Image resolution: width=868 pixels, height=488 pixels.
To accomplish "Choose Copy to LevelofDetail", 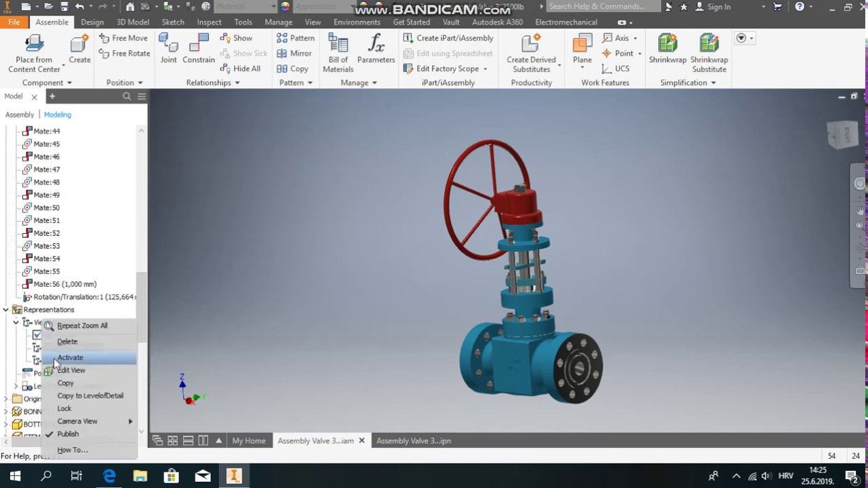I will pyautogui.click(x=90, y=396).
